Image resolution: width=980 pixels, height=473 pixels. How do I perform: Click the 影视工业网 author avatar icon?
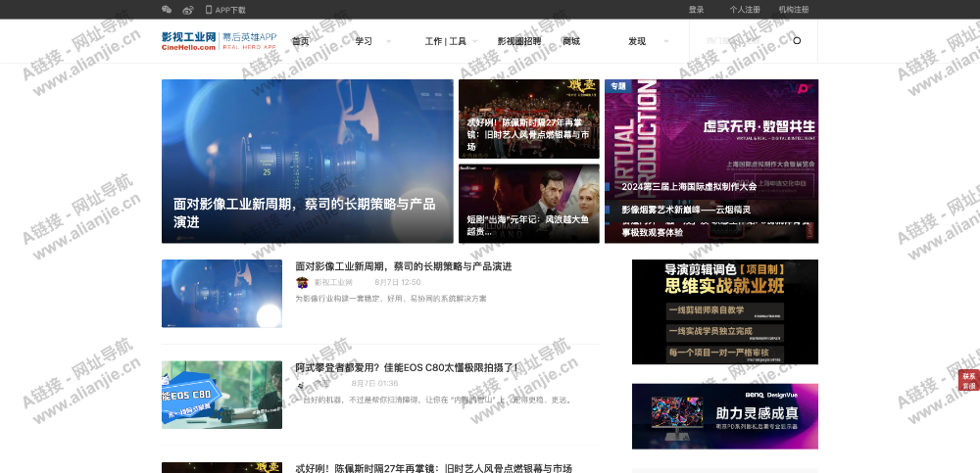pos(302,282)
